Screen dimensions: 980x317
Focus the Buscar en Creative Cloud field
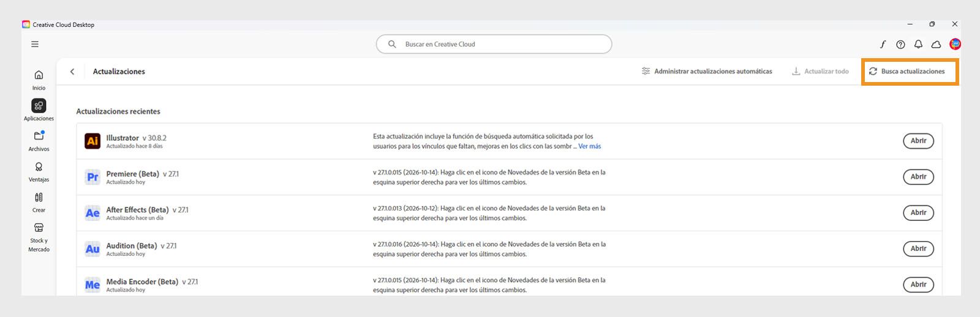(x=494, y=44)
